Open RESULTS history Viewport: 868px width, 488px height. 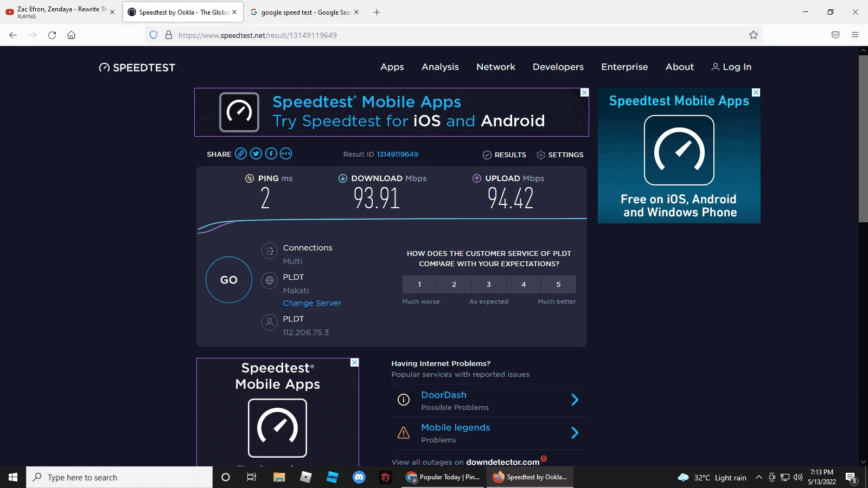505,155
